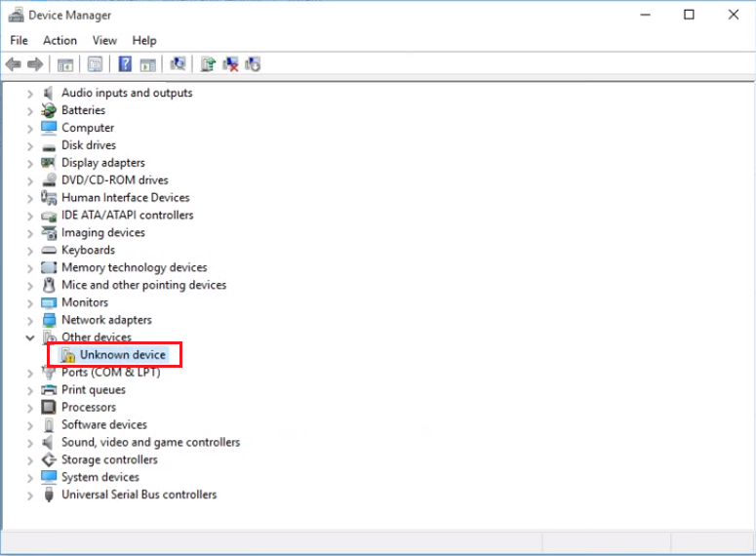The height and width of the screenshot is (556, 756).
Task: Open the Action menu
Action: click(60, 41)
